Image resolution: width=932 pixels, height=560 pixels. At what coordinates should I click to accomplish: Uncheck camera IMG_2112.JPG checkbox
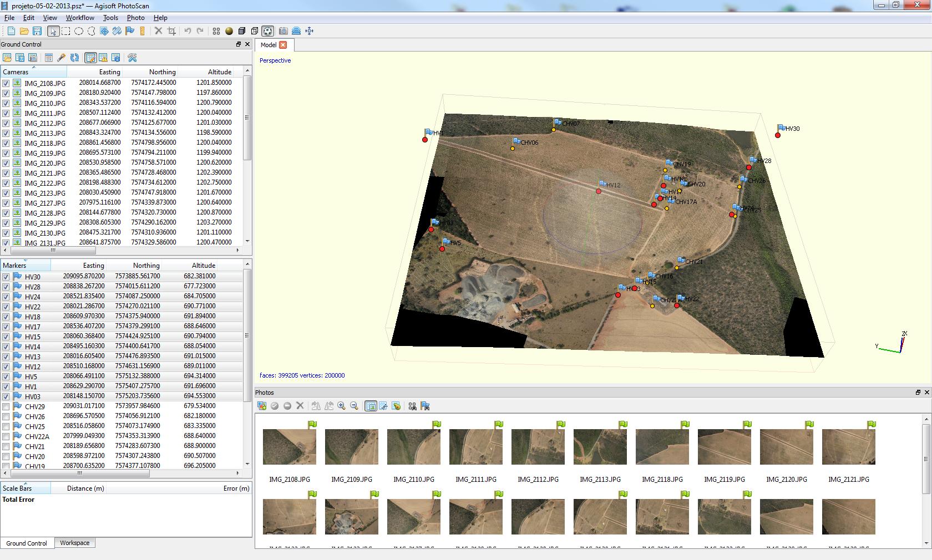pos(6,123)
